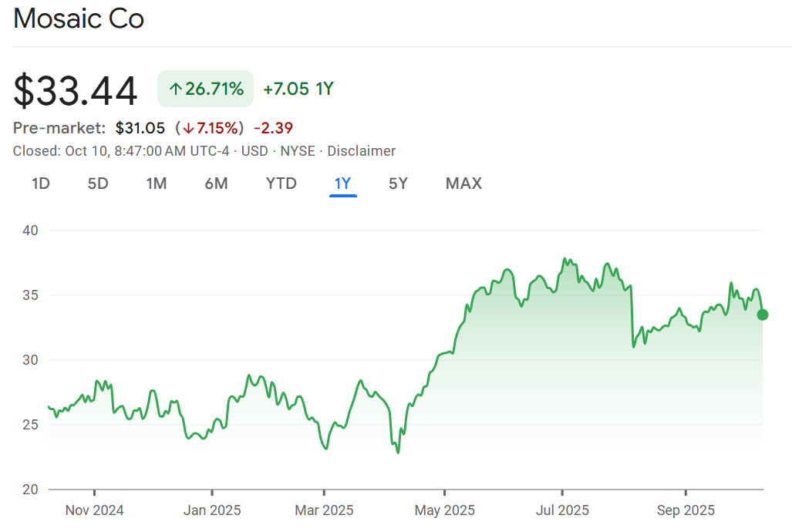Show the 1M price history
Viewport: 792px width, 532px height.
(157, 184)
